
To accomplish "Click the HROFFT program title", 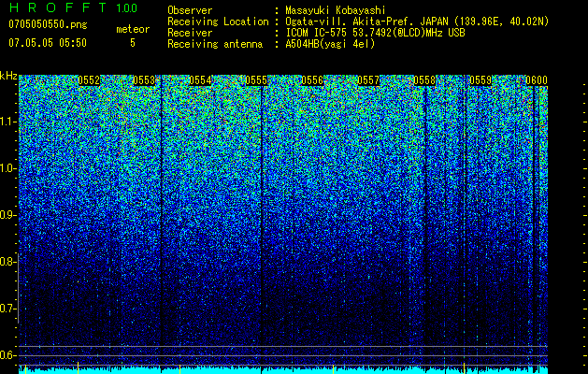I will tap(58, 7).
